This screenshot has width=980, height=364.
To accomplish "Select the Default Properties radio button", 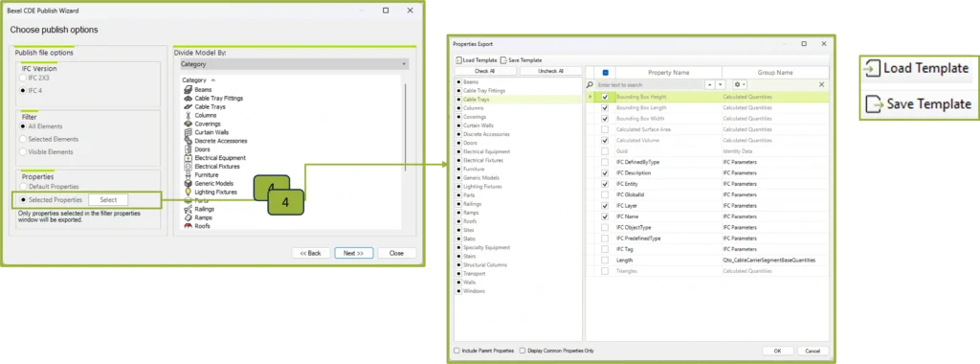I will click(23, 187).
